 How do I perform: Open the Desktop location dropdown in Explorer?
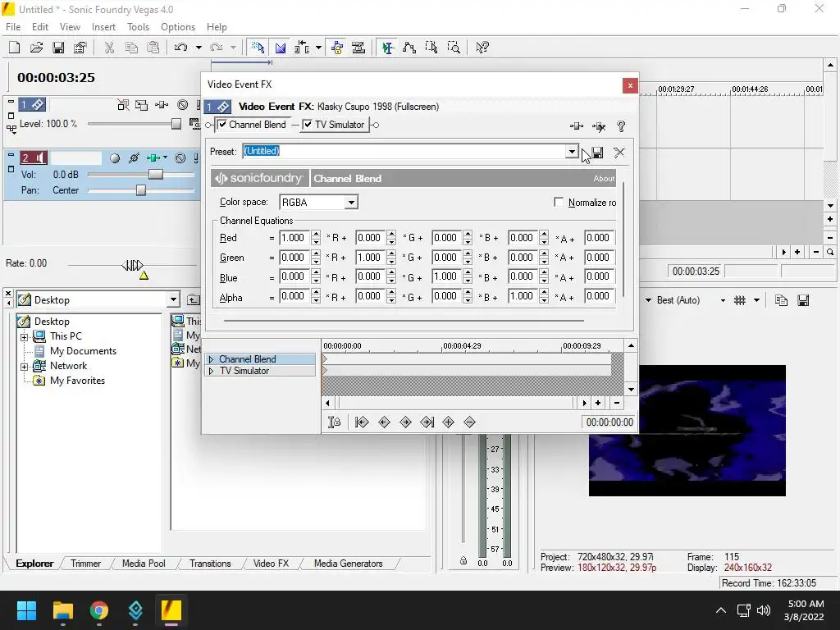tap(173, 300)
